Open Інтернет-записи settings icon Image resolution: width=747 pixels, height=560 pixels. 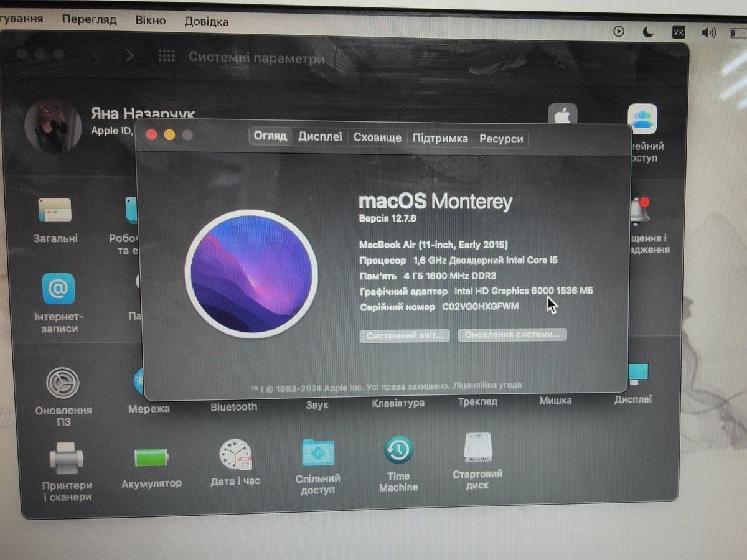[59, 289]
